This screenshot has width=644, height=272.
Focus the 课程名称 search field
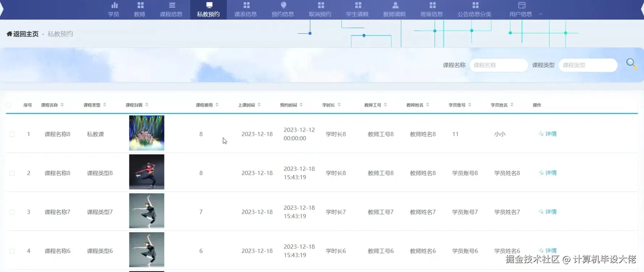(498, 65)
